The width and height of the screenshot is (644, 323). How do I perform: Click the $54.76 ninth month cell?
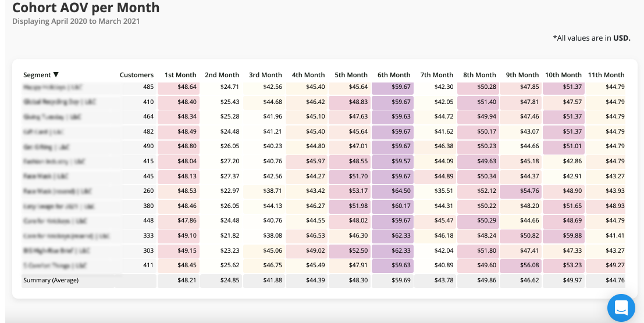click(x=521, y=191)
